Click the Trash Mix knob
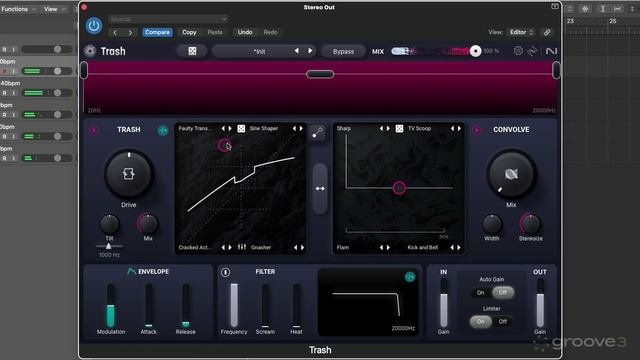The width and height of the screenshot is (640, 360). pyautogui.click(x=148, y=224)
